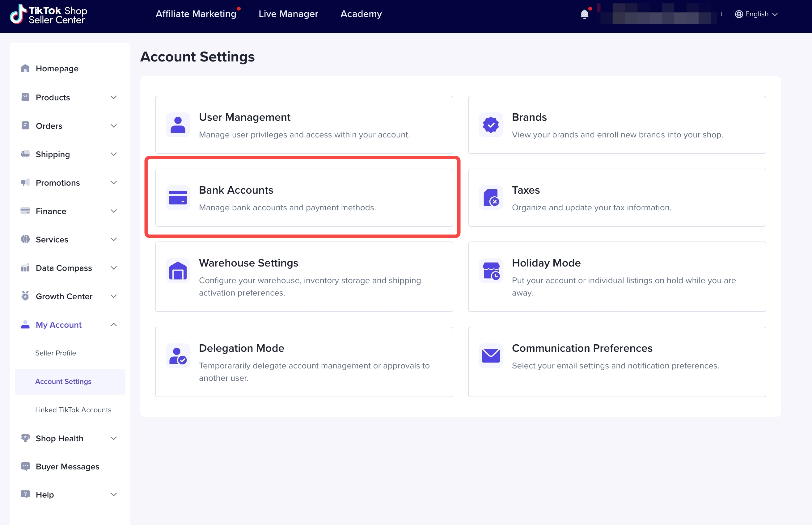Expand the Shop Health section
This screenshot has width=812, height=525.
[114, 438]
